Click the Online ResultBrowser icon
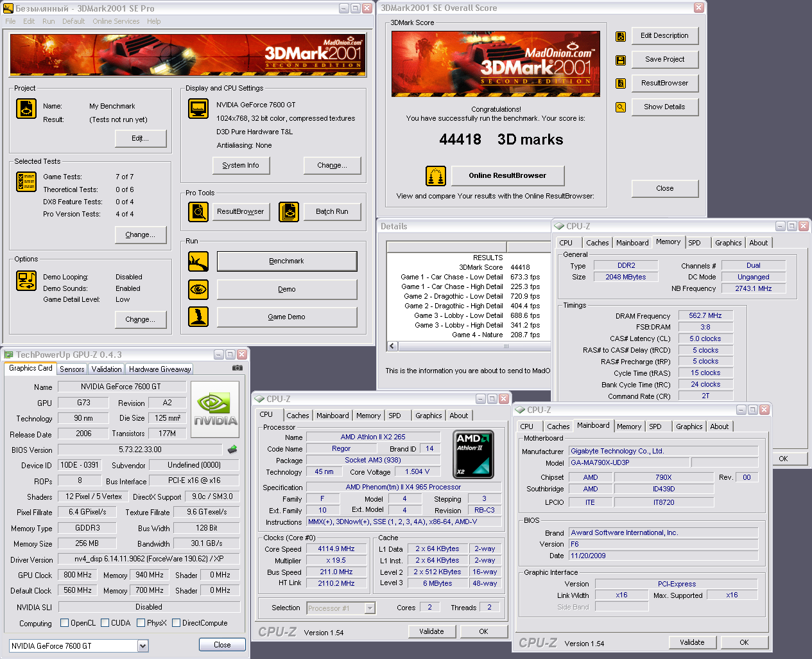 [436, 175]
